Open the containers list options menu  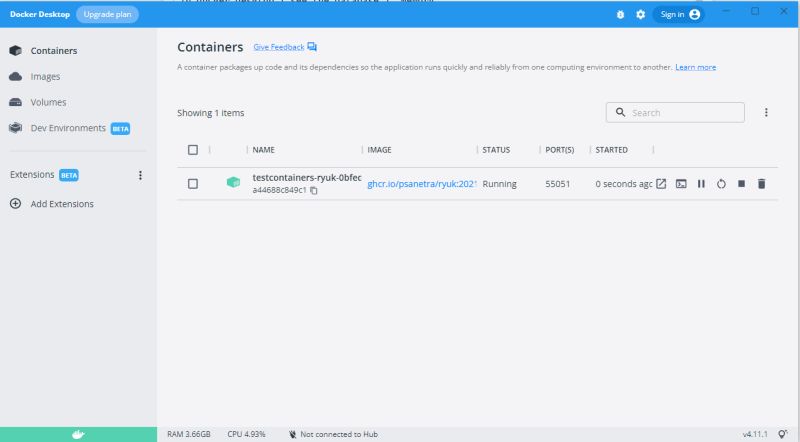click(x=766, y=112)
